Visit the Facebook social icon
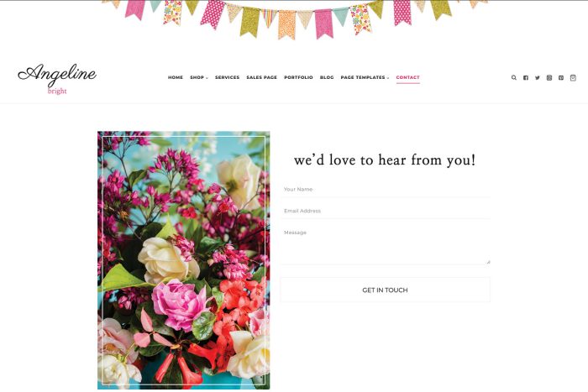Screen dimensions: 588x392 [x=526, y=77]
